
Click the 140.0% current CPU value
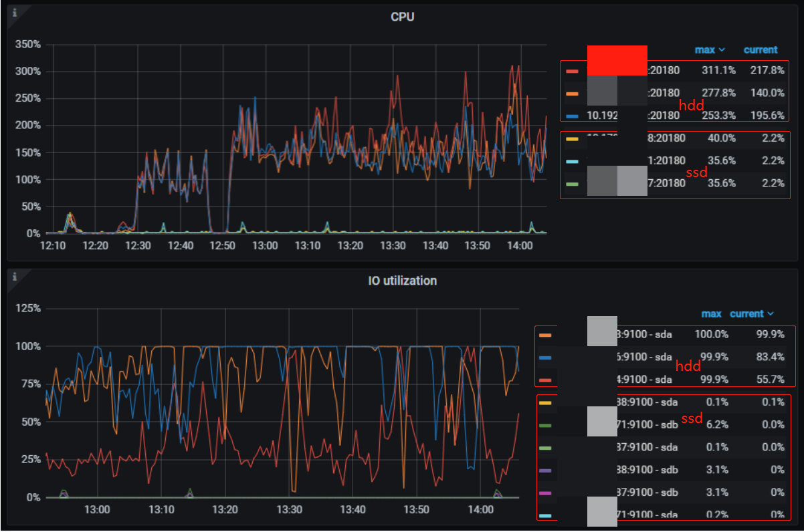(767, 93)
